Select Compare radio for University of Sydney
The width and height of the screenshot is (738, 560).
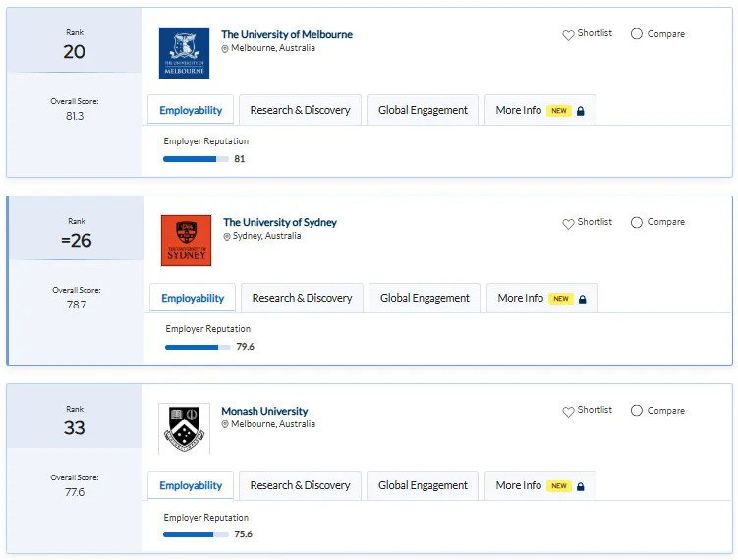click(x=637, y=222)
